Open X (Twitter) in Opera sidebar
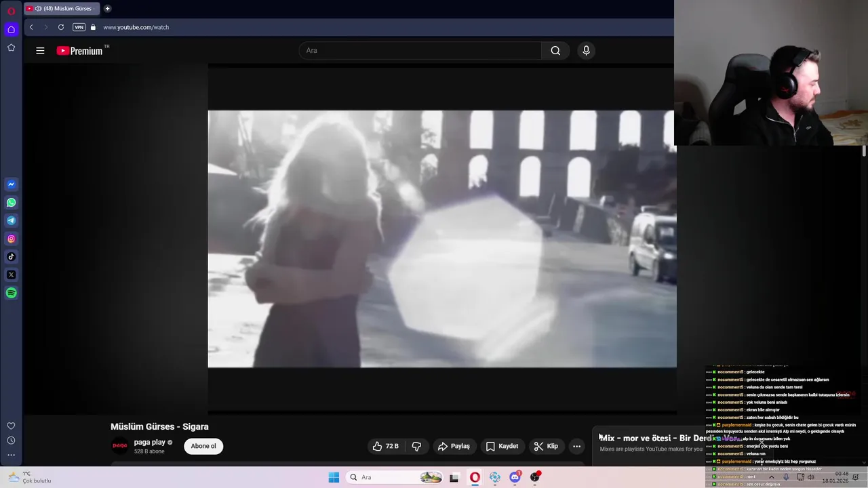Screen dimensions: 868x488 (x=11, y=275)
